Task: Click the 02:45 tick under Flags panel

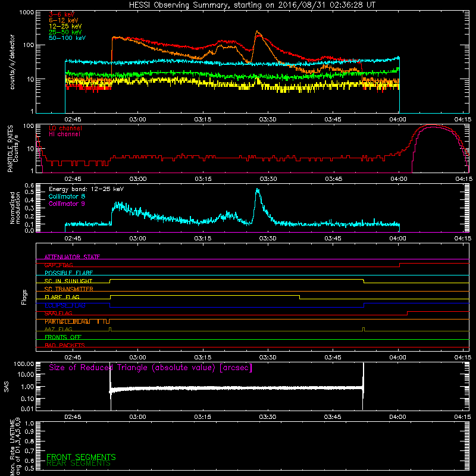Action: 73,358
